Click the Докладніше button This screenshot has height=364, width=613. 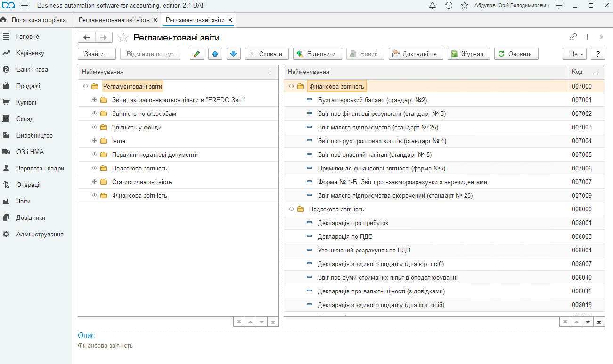(x=416, y=54)
